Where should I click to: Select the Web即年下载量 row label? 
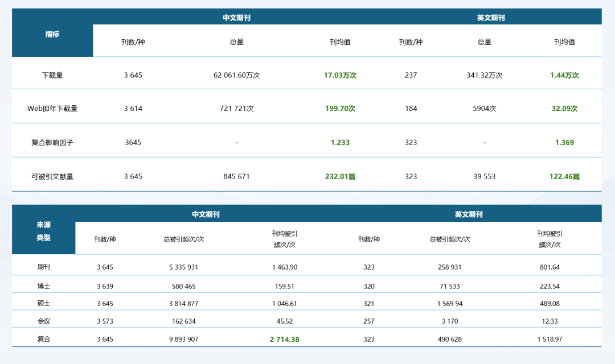tap(52, 108)
